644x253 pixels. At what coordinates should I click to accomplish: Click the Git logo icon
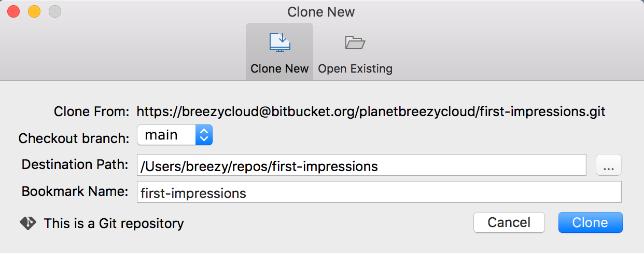click(x=27, y=223)
